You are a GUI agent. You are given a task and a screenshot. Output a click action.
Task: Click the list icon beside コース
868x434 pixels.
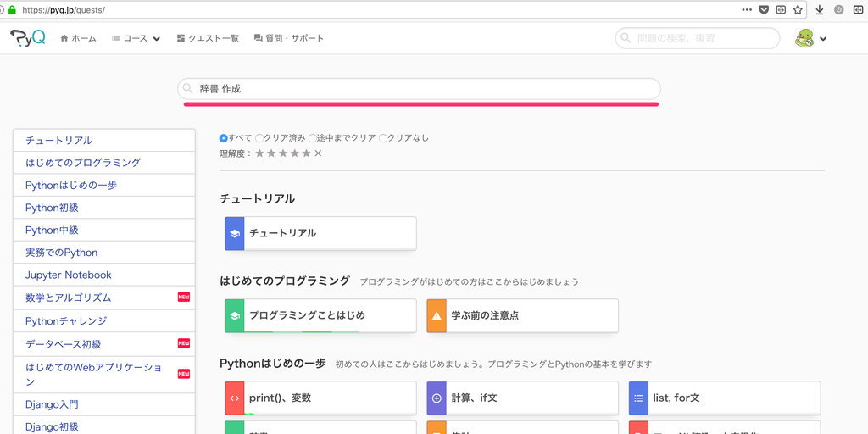coord(115,38)
